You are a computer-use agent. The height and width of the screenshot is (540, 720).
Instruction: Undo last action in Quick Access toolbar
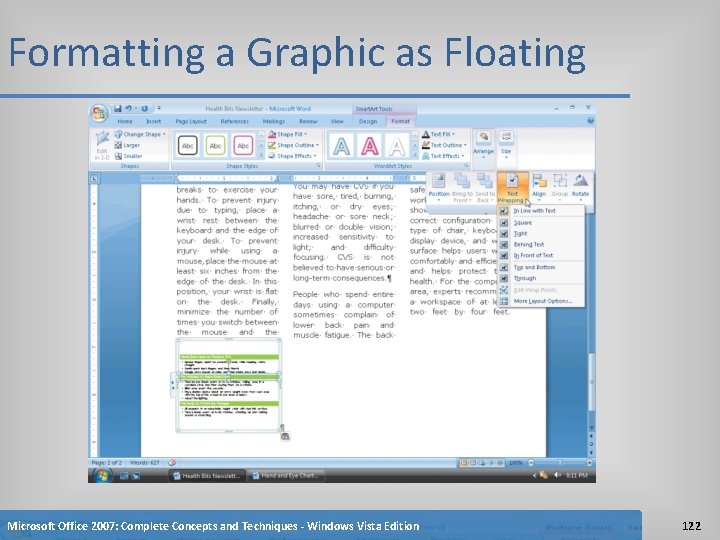(129, 108)
